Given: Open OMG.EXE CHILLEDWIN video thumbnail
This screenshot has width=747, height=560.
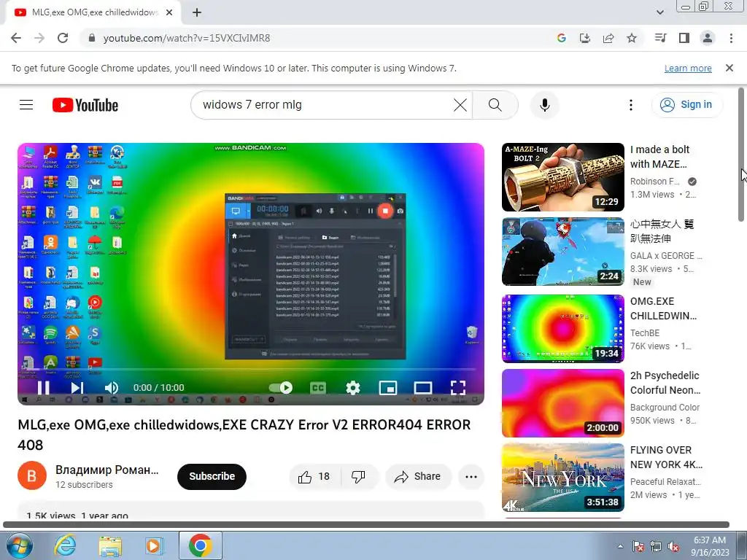Looking at the screenshot, I should coord(563,329).
